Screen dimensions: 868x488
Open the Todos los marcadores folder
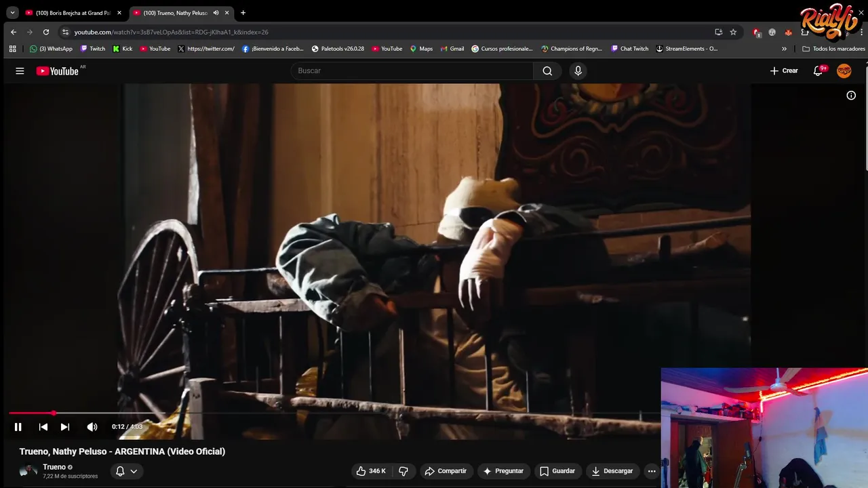point(833,49)
